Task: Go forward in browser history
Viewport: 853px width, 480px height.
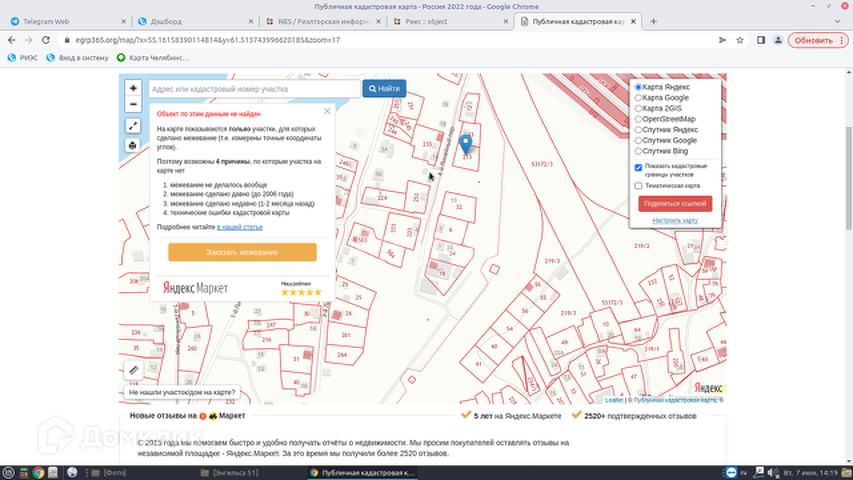Action: (29, 40)
